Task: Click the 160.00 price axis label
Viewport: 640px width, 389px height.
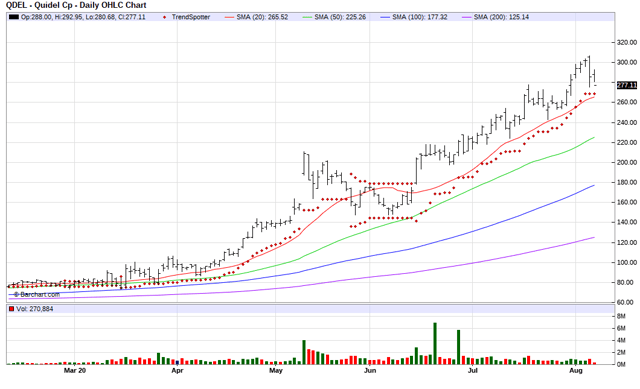Action: [627, 202]
